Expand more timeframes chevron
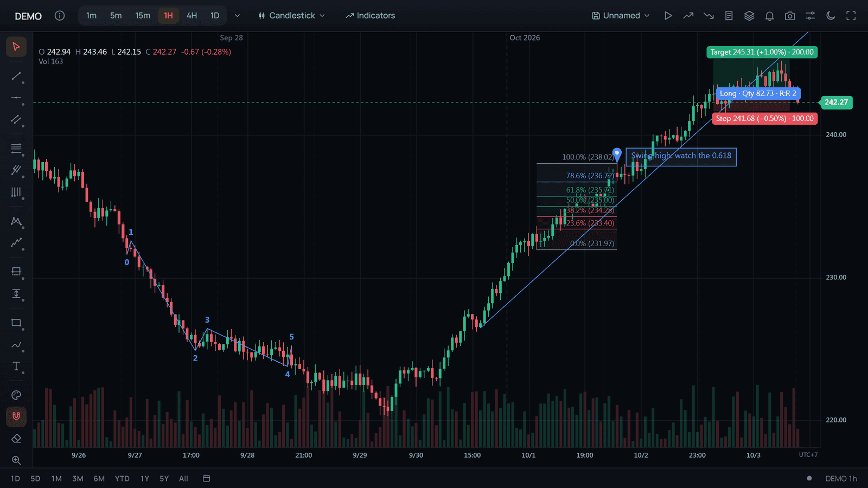Screen dimensions: 868x488 tap(237, 16)
